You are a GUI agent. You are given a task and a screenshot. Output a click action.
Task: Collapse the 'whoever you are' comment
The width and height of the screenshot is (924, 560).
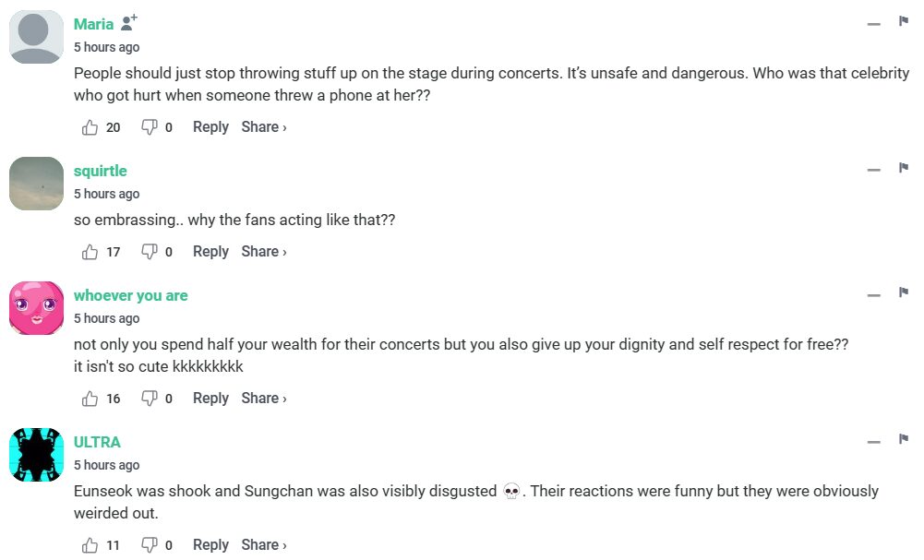tap(873, 295)
